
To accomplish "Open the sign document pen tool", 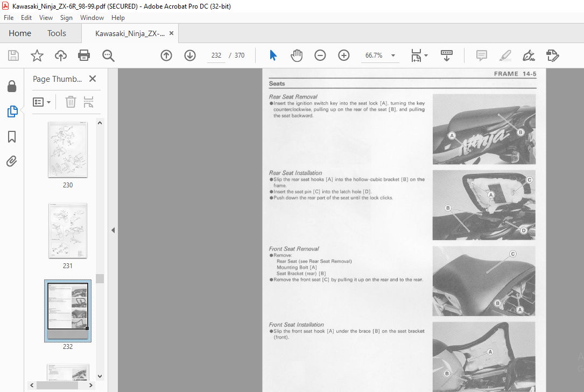I will (529, 55).
